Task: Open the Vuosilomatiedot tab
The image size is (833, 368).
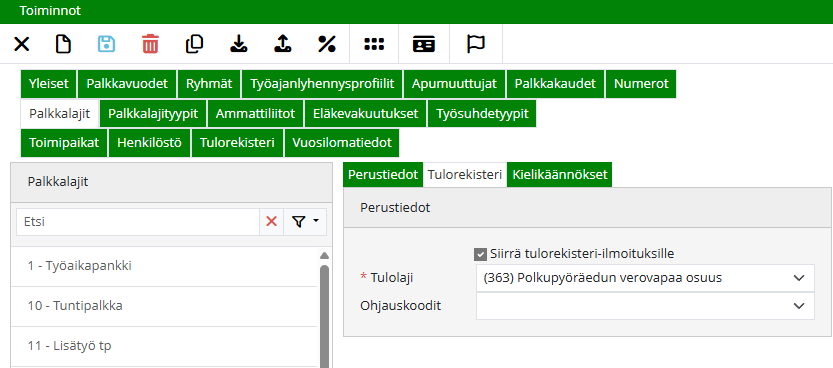Action: (x=342, y=143)
